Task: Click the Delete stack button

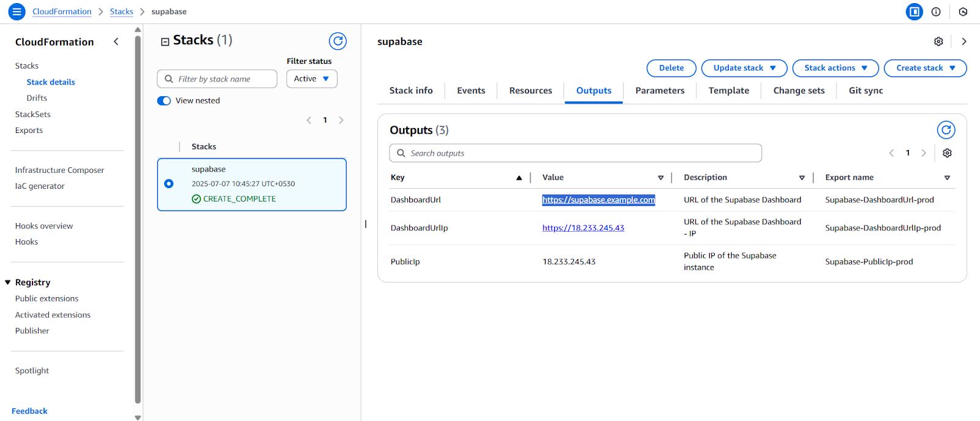Action: coord(671,68)
